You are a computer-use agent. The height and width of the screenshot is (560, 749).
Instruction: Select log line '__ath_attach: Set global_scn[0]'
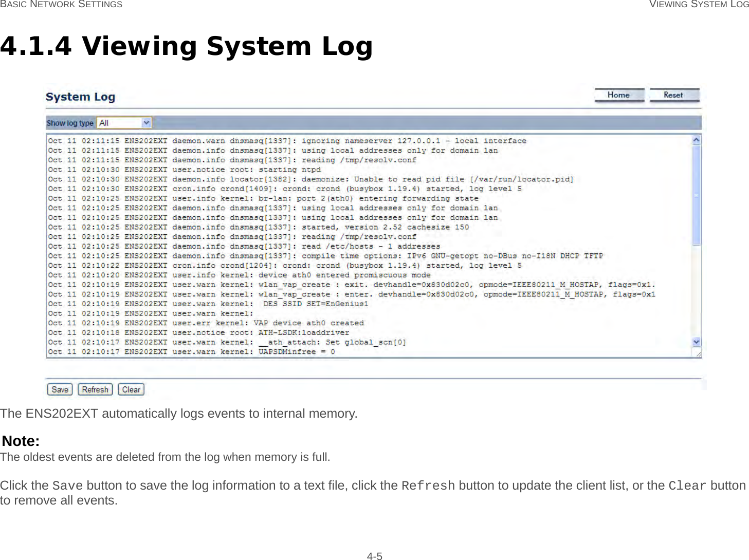pyautogui.click(x=227, y=342)
